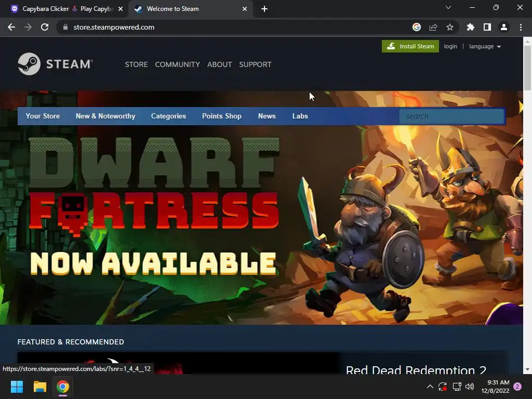The height and width of the screenshot is (399, 532).
Task: Open Categories menu
Action: point(169,116)
